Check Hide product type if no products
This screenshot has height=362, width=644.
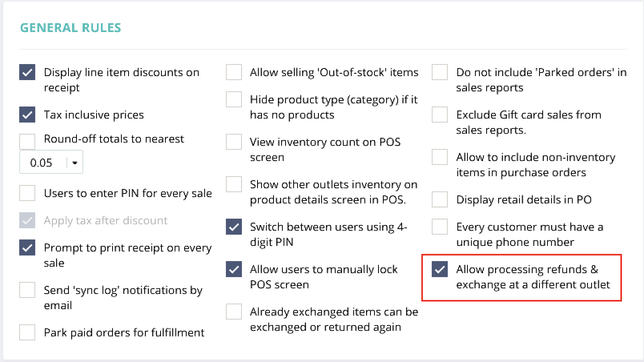pos(234,100)
